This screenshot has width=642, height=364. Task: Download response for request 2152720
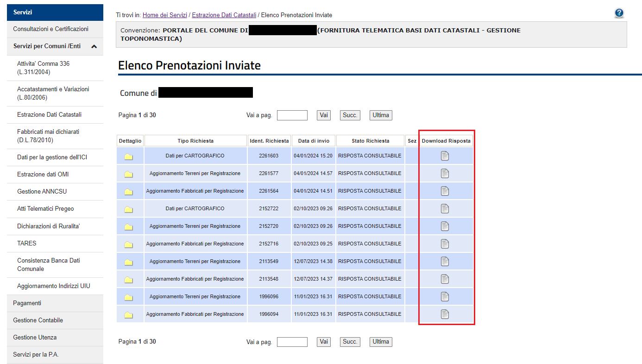[x=445, y=226]
